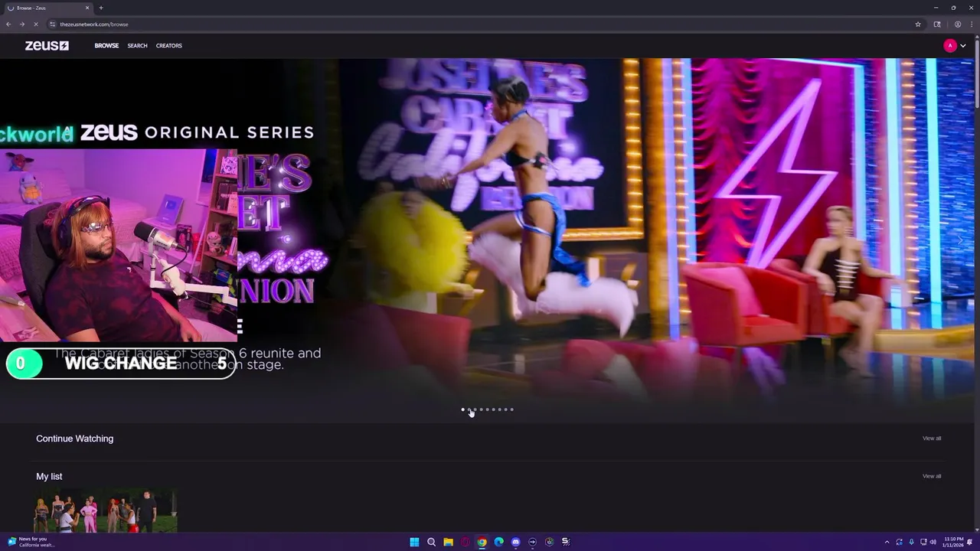Open the volume tray icon
This screenshot has width=980, height=551.
[x=933, y=542]
